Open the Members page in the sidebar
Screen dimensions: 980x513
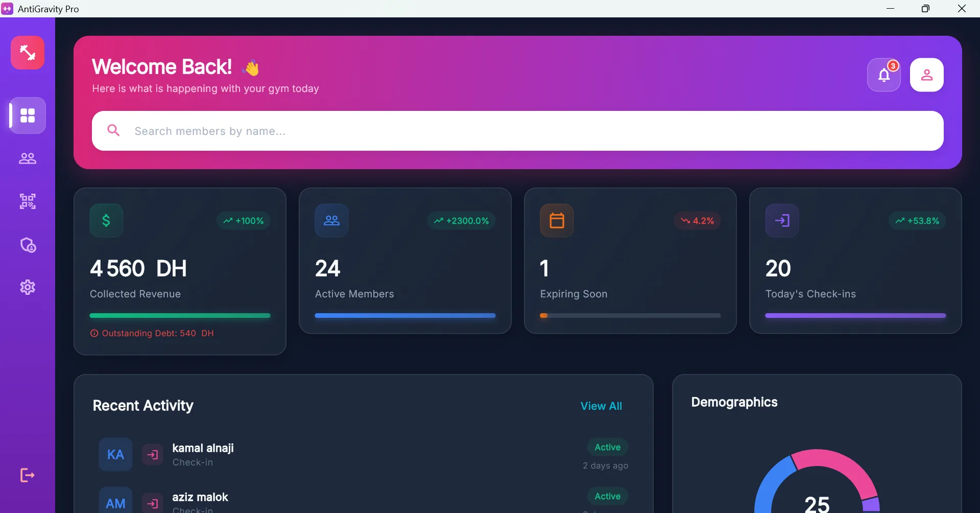[28, 158]
